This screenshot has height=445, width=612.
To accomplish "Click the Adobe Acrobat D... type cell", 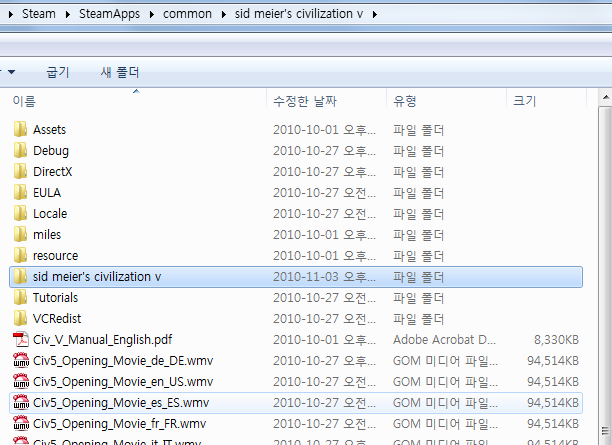I will (444, 340).
